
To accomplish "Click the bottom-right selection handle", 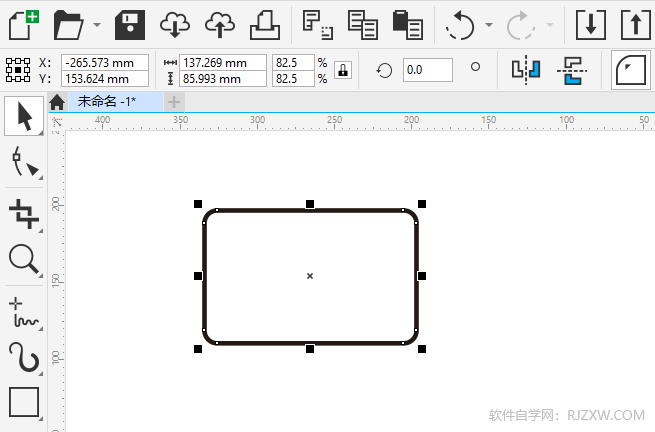I will click(x=422, y=349).
